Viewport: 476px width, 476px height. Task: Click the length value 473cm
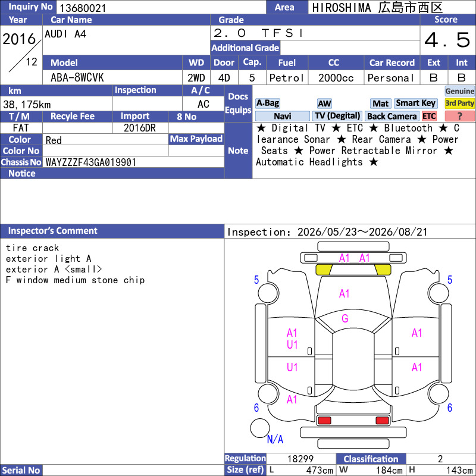pyautogui.click(x=320, y=470)
